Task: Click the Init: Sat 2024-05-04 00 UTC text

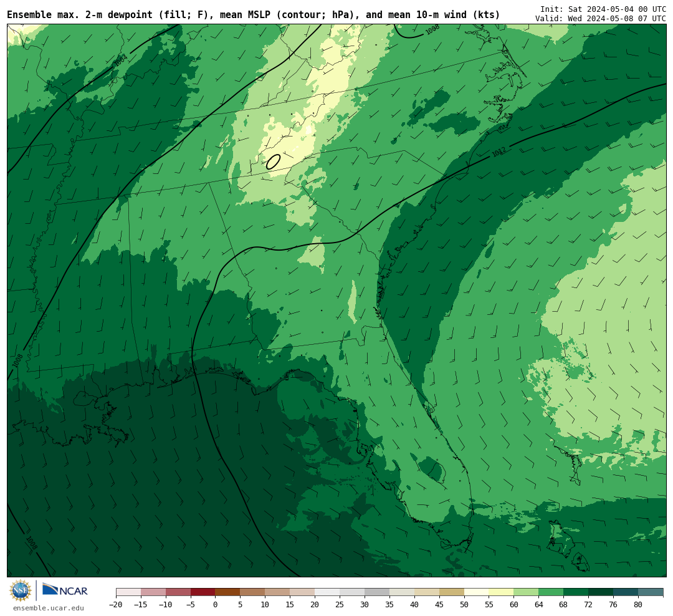Action: coord(603,9)
